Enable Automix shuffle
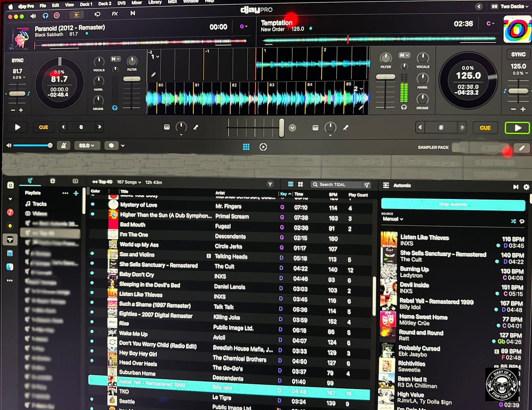This screenshot has height=410, width=532. coord(513,221)
